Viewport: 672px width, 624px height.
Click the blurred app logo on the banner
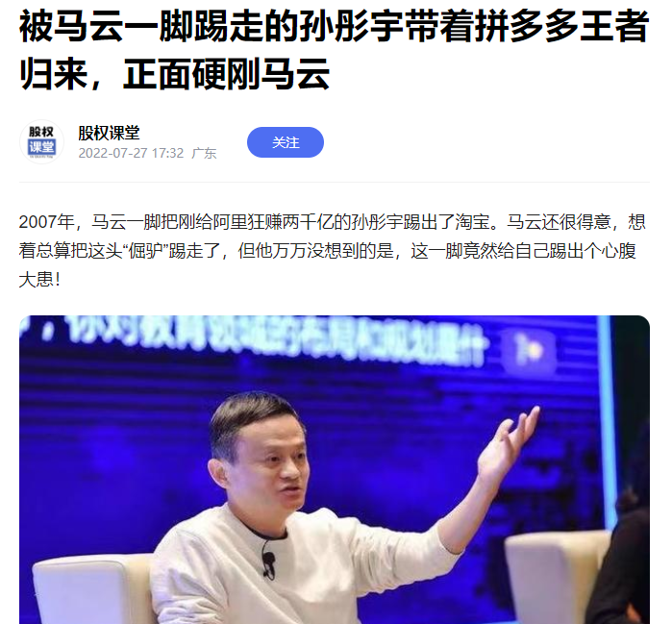529,350
